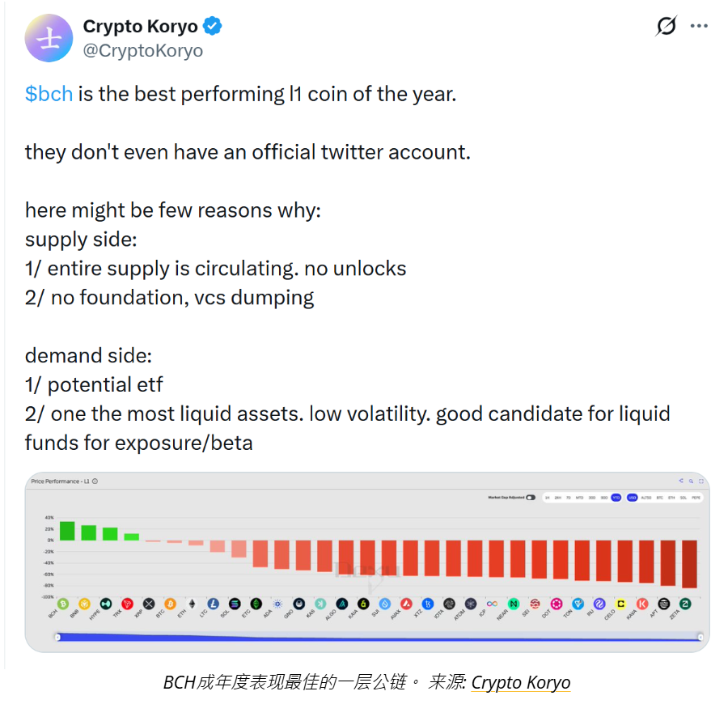Select the 24H timeframe option

point(557,498)
